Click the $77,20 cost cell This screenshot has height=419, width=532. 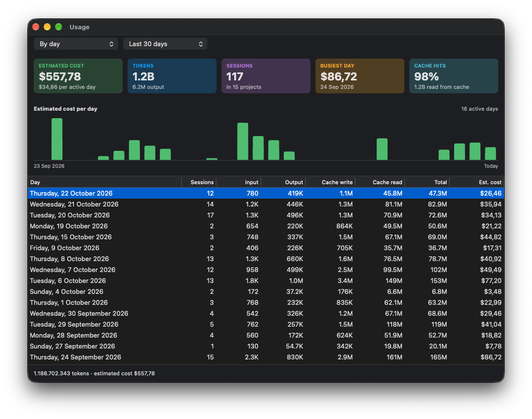coord(491,280)
